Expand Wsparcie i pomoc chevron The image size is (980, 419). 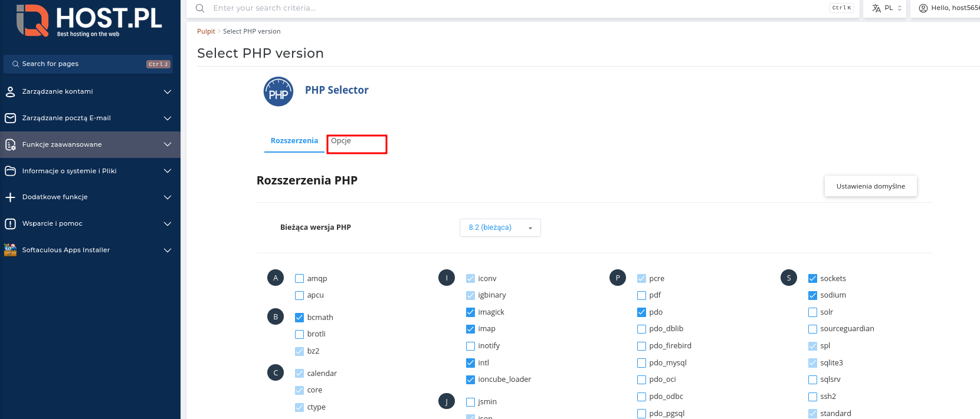pos(168,224)
